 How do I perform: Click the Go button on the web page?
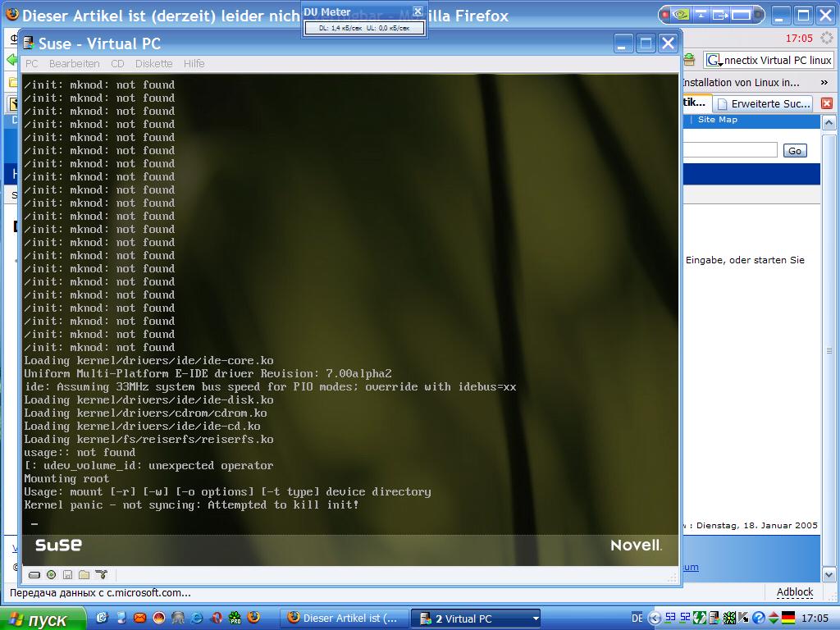click(x=795, y=151)
